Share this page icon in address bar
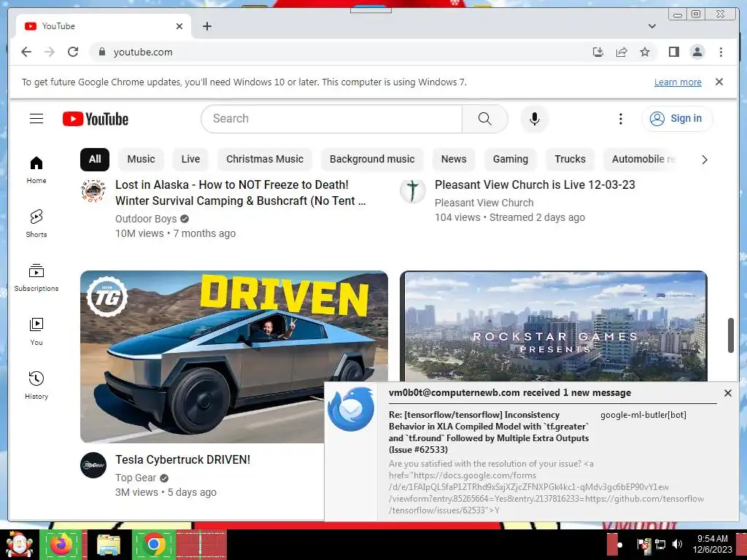The width and height of the screenshot is (747, 560). point(622,52)
